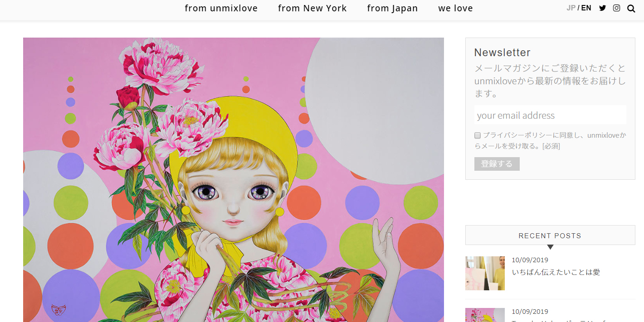This screenshot has height=322, width=644.
Task: Open thumbnail of いちばん伝えたいことは愛 post
Action: (x=485, y=273)
